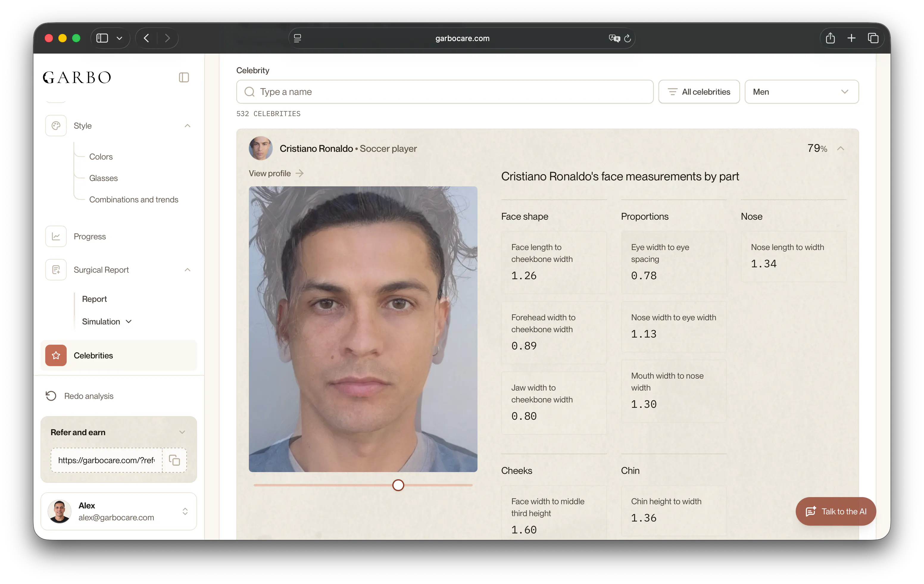Show Safari tab overview
The height and width of the screenshot is (584, 924).
tap(873, 38)
